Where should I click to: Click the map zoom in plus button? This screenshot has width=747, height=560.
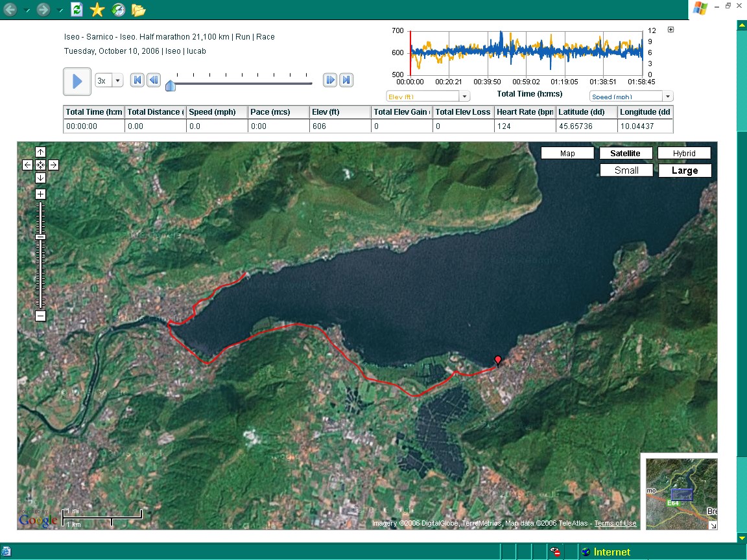pos(40,194)
